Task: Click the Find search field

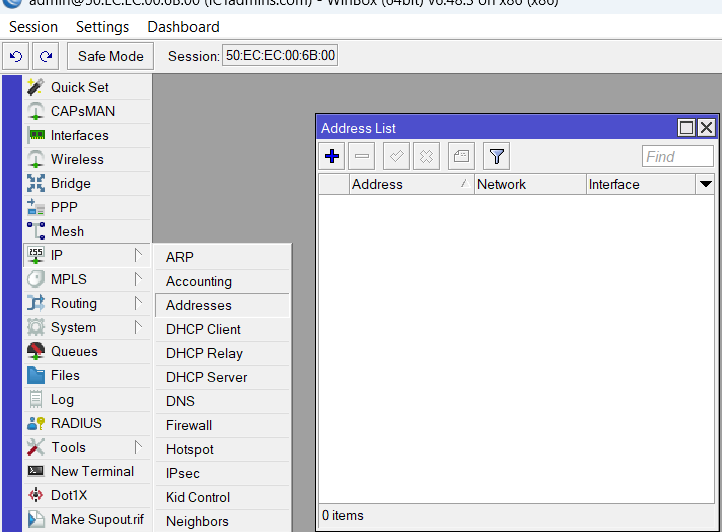Action: click(x=678, y=156)
